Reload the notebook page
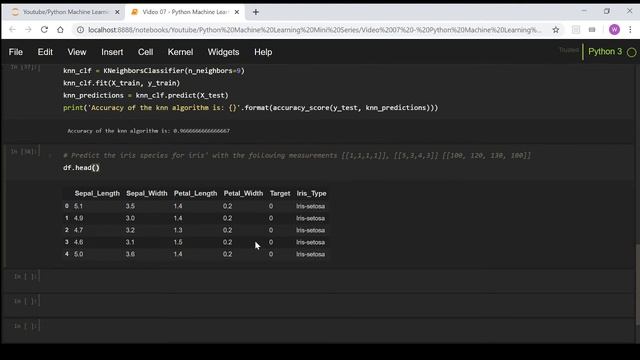Screen dimensions: 640x360 [44, 30]
